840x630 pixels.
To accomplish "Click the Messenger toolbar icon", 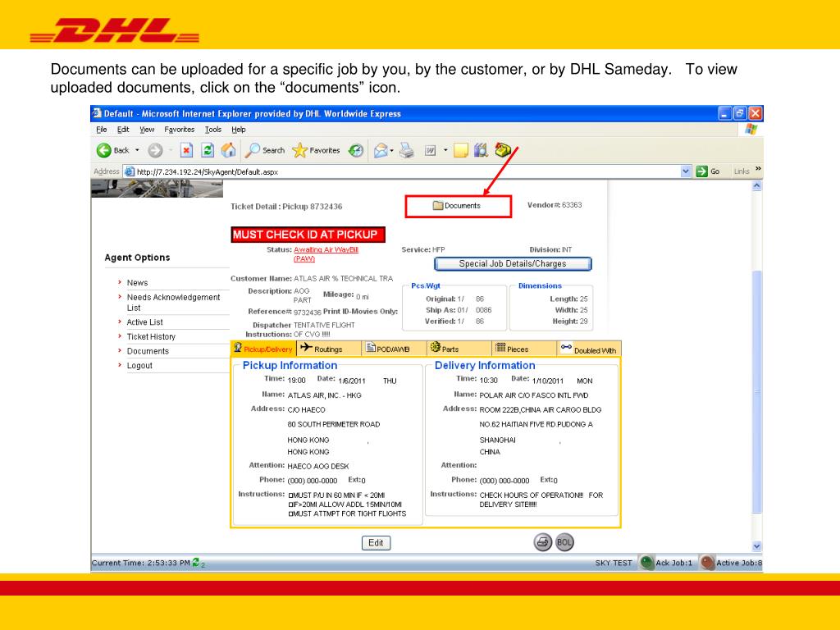I will point(503,150).
